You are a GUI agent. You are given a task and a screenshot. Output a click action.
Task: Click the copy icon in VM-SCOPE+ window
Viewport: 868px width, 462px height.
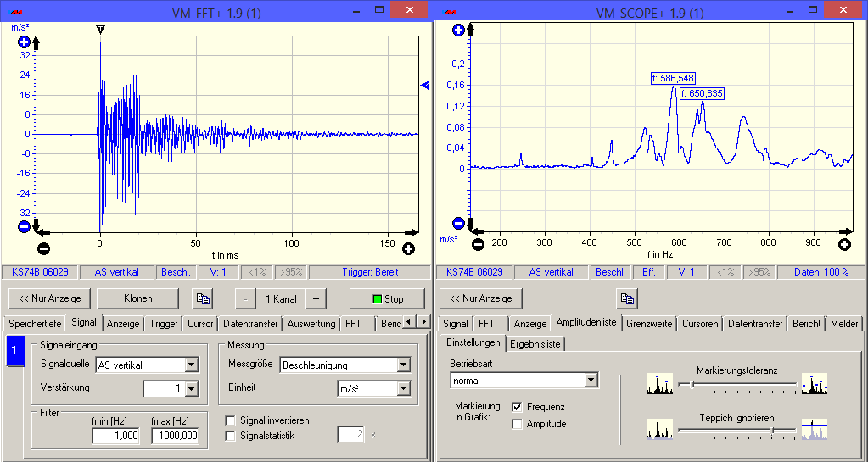(627, 298)
